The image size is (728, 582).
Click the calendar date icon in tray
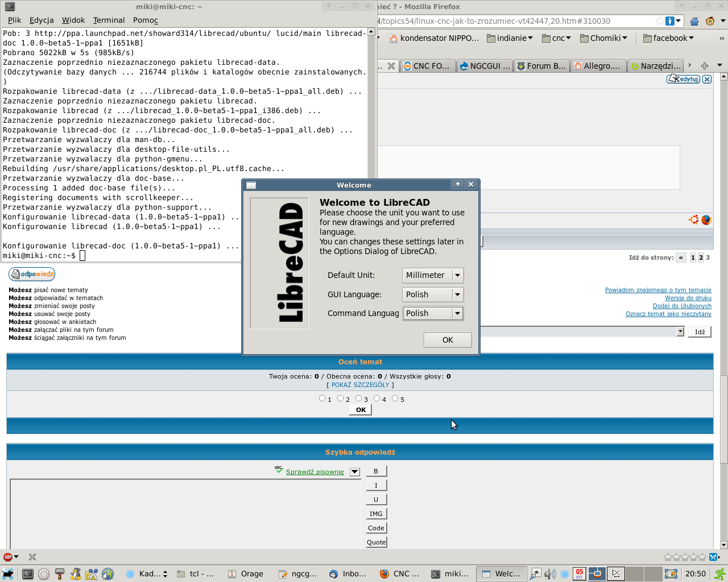click(x=579, y=574)
